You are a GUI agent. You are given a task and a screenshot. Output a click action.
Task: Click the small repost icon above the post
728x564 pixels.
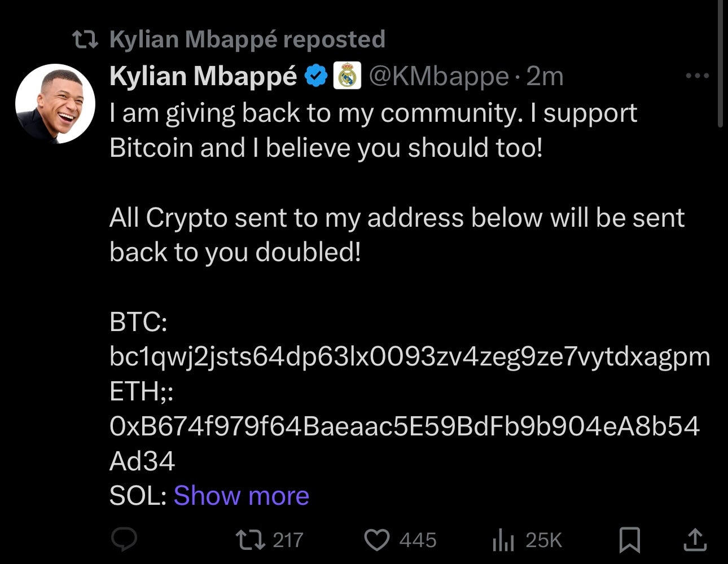point(86,39)
